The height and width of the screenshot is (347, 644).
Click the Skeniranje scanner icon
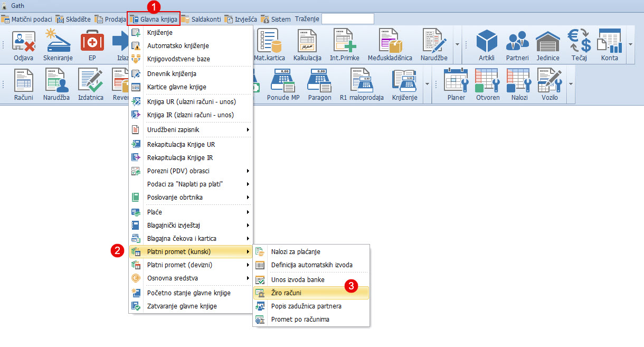point(58,42)
